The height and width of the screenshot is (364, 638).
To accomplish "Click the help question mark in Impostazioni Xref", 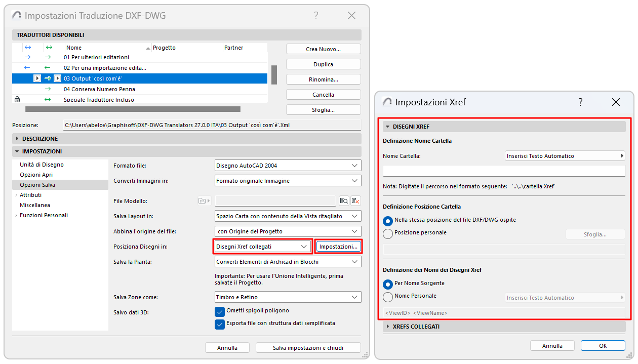I will pos(580,102).
